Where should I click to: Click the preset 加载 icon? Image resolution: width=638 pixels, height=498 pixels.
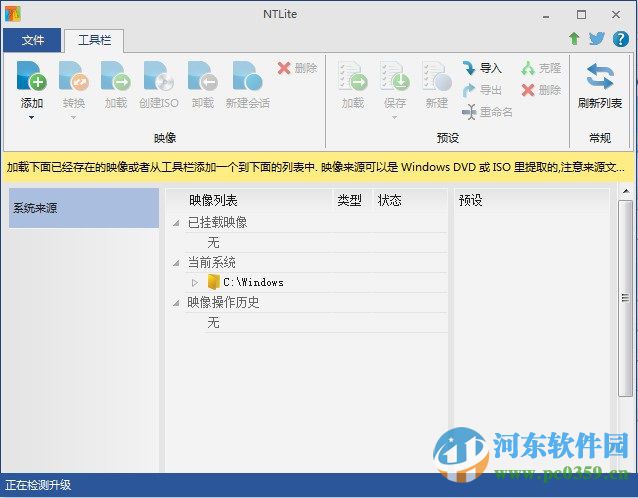(x=353, y=76)
